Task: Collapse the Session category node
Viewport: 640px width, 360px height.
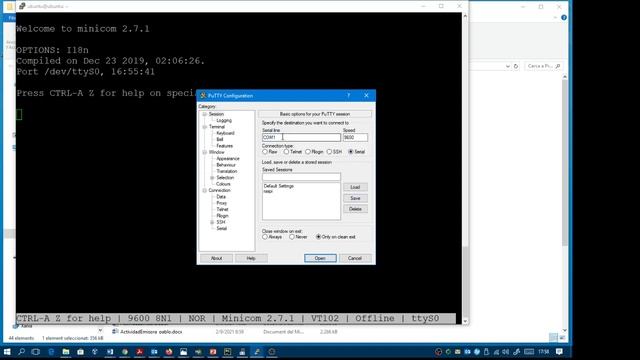Action: coord(204,114)
